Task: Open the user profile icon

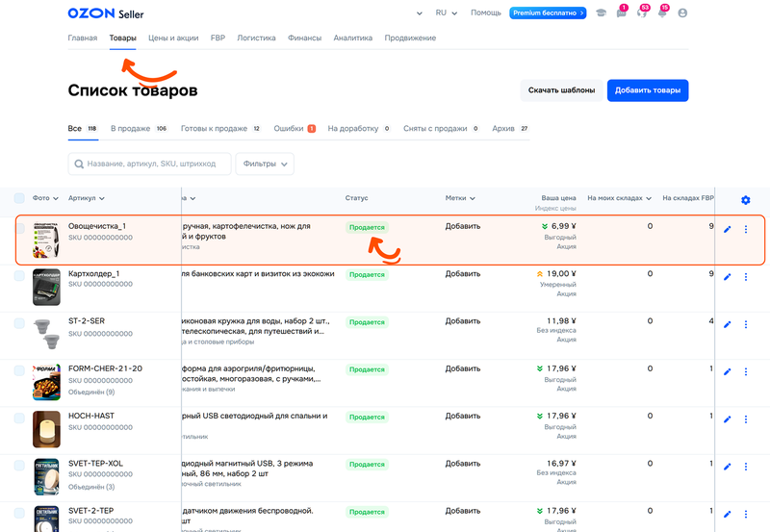Action: click(x=682, y=13)
